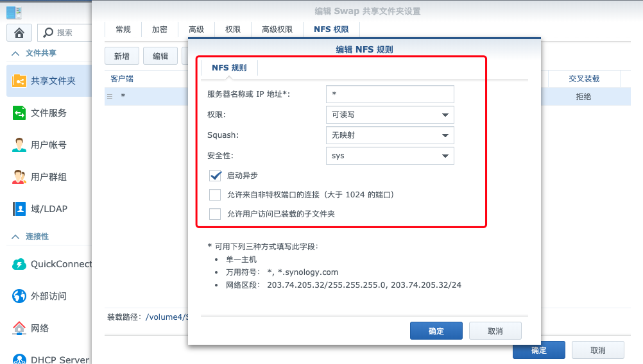Screen dimensions: 643x364
Task: Open DHCP Server icon
Action: coord(19,359)
